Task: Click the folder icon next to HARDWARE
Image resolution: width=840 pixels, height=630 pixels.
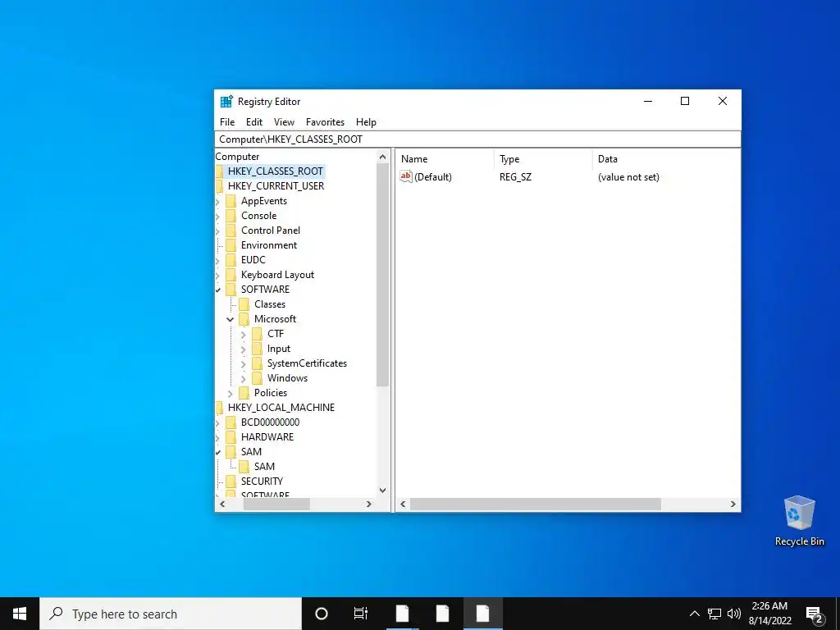Action: [231, 437]
